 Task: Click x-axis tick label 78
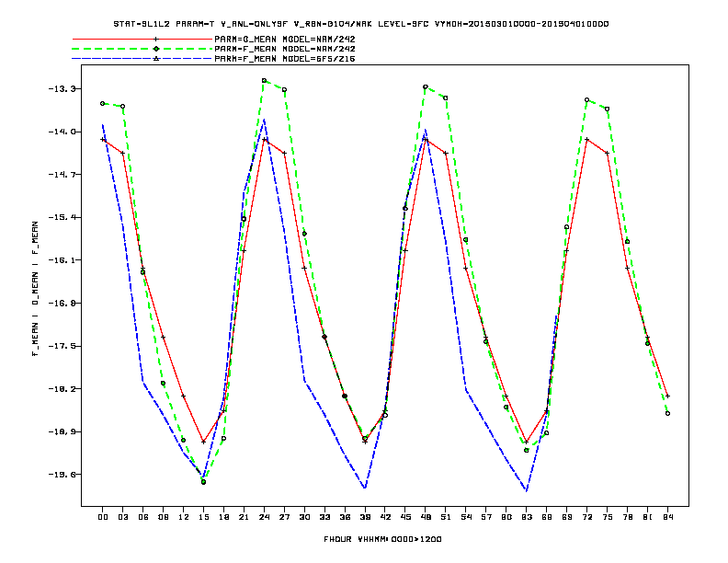tap(627, 517)
